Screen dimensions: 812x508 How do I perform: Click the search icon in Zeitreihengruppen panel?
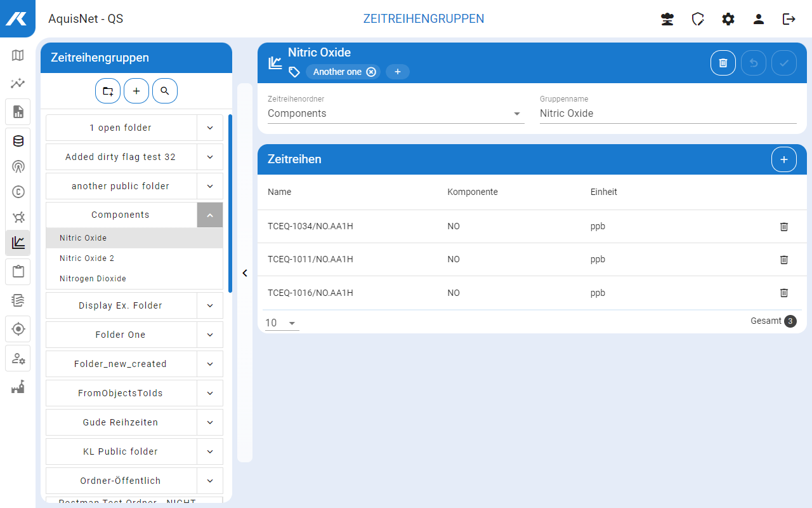coord(165,91)
